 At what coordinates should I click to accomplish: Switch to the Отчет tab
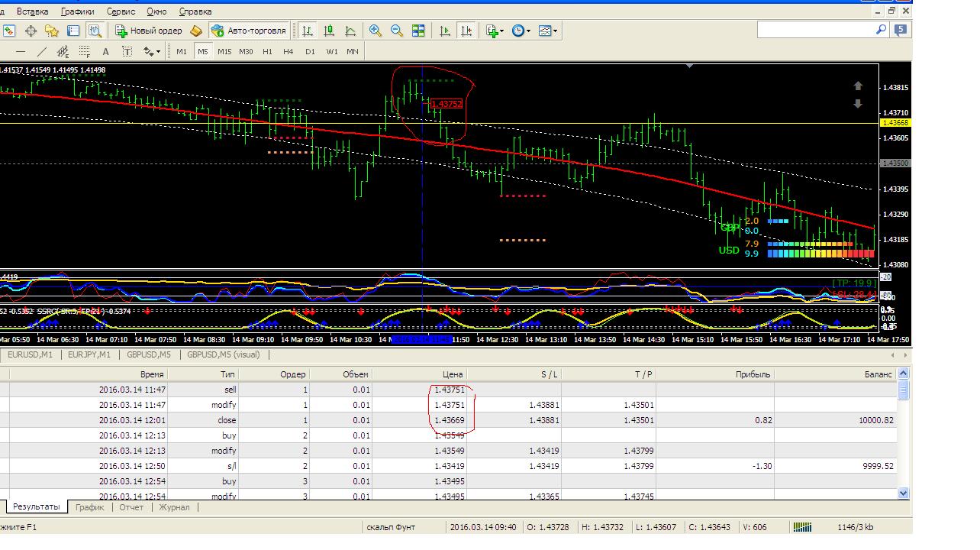point(131,507)
